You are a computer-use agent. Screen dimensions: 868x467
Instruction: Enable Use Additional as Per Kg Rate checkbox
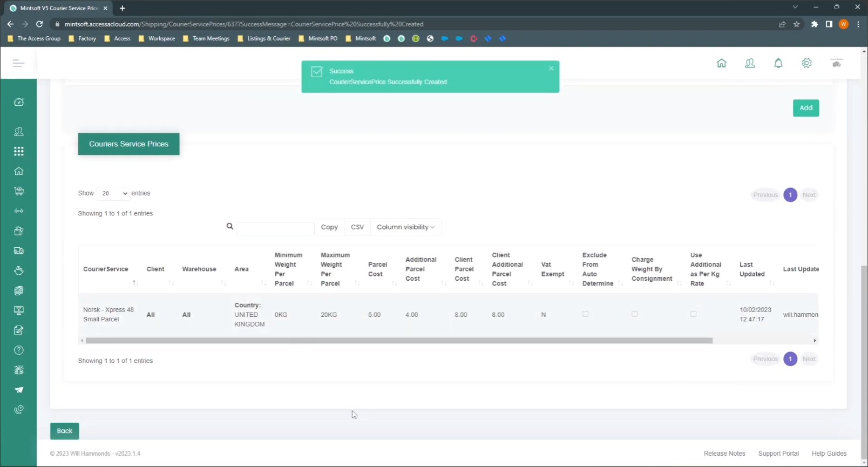tap(693, 314)
